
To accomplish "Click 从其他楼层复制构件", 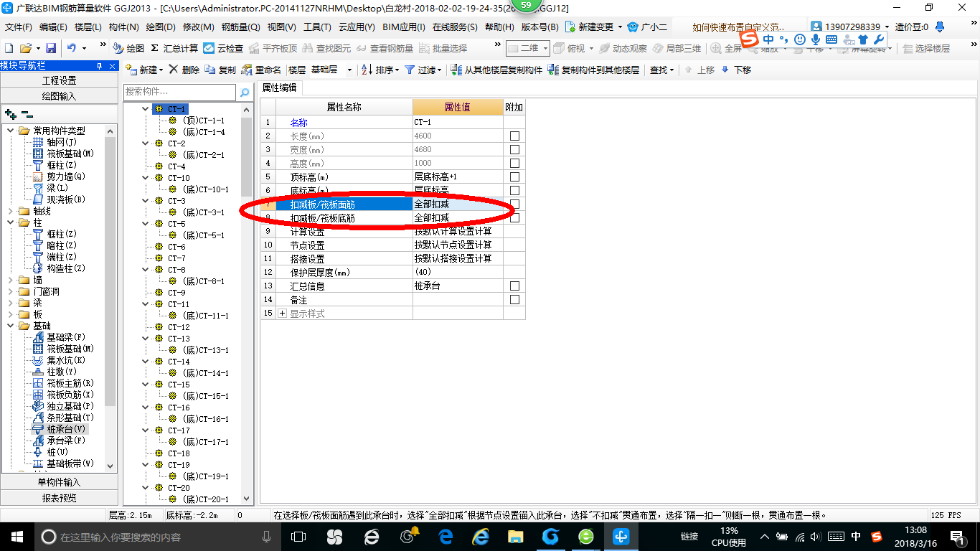I will (496, 70).
